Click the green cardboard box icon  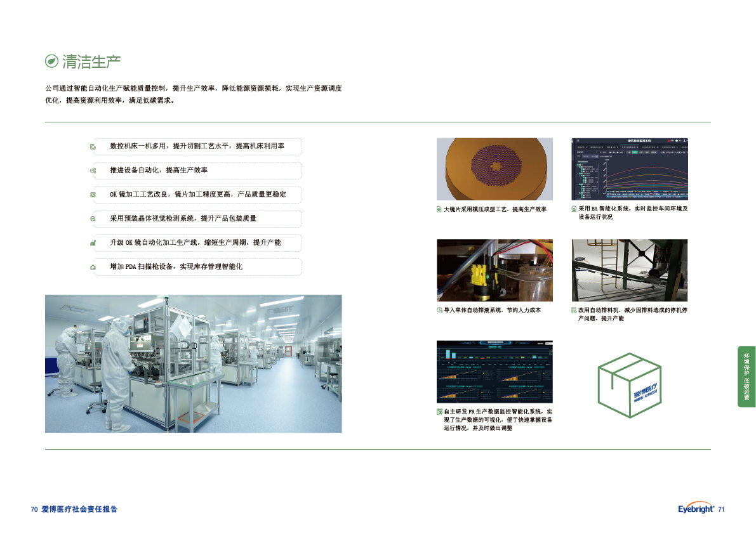[x=630, y=381]
